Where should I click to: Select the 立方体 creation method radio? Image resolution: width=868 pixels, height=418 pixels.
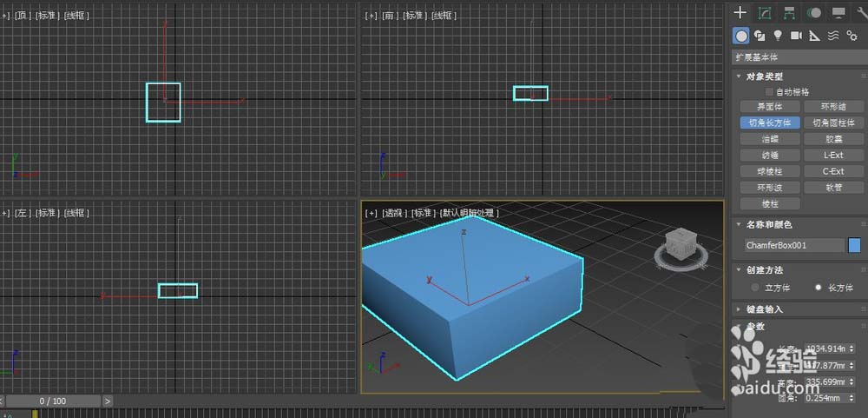[755, 288]
